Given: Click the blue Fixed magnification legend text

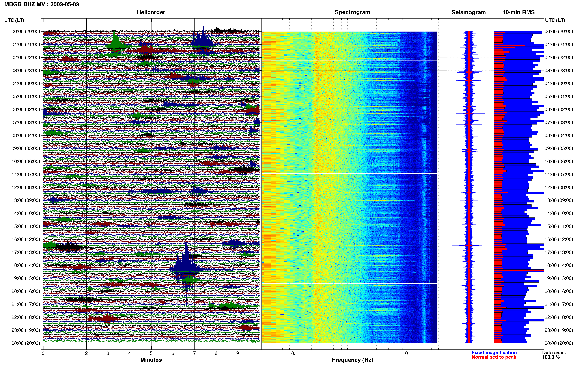Looking at the screenshot, I should pos(494,353).
